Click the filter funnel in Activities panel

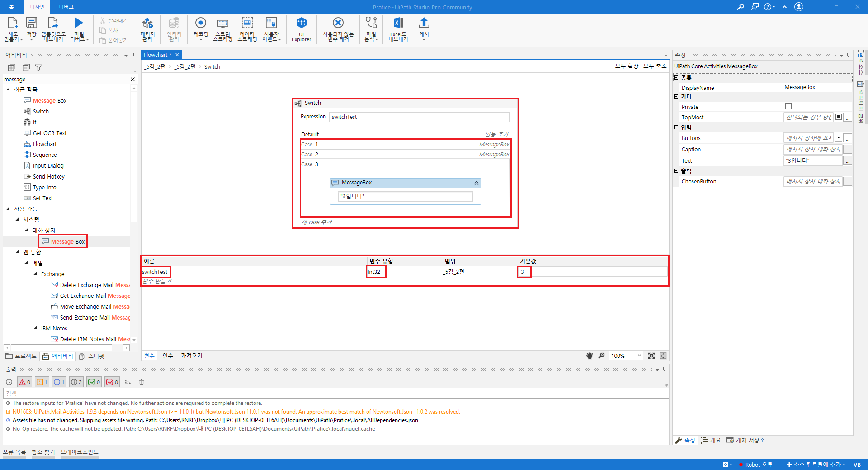tap(39, 67)
